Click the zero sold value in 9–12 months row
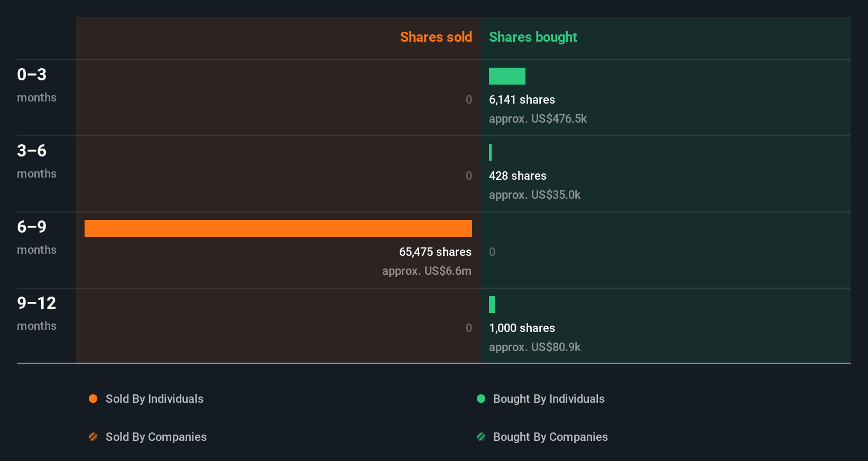Viewport: 868px width, 461px height. pyautogui.click(x=468, y=328)
